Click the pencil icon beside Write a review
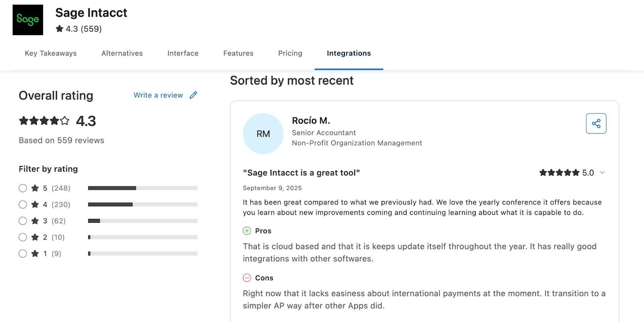Image resolution: width=644 pixels, height=322 pixels. pos(193,95)
